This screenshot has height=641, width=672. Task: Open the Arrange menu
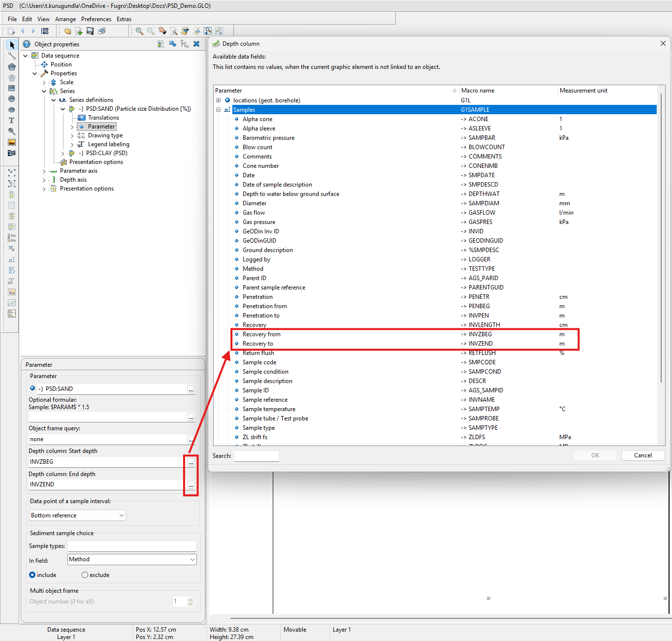click(65, 19)
